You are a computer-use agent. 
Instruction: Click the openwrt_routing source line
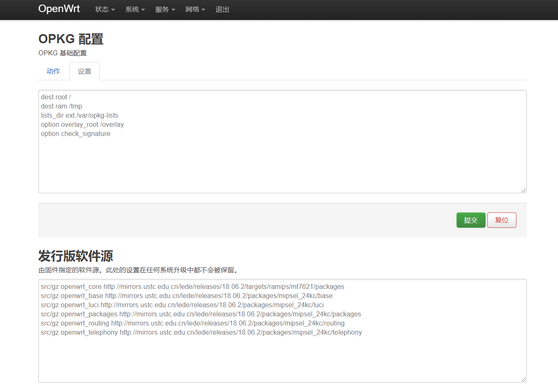192,323
